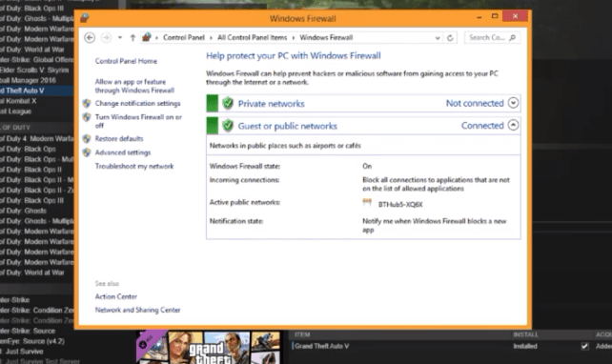Click shield icon beside Advanced settings

pos(87,152)
